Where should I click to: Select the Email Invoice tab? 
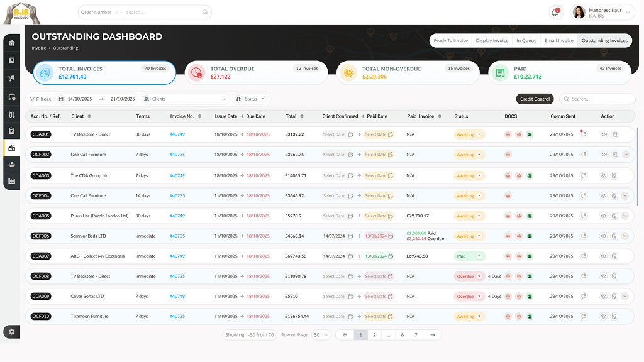pos(558,41)
